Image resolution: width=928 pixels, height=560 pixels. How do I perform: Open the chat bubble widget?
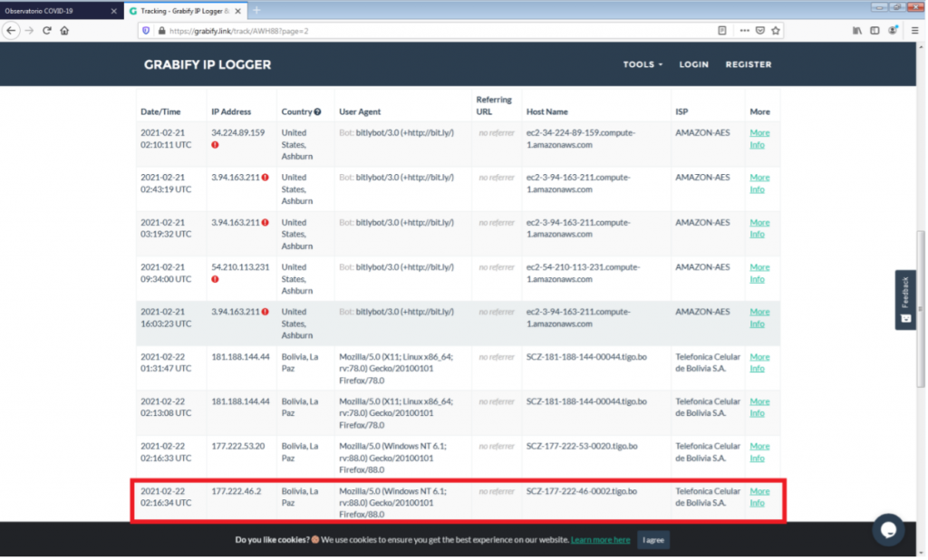[888, 530]
